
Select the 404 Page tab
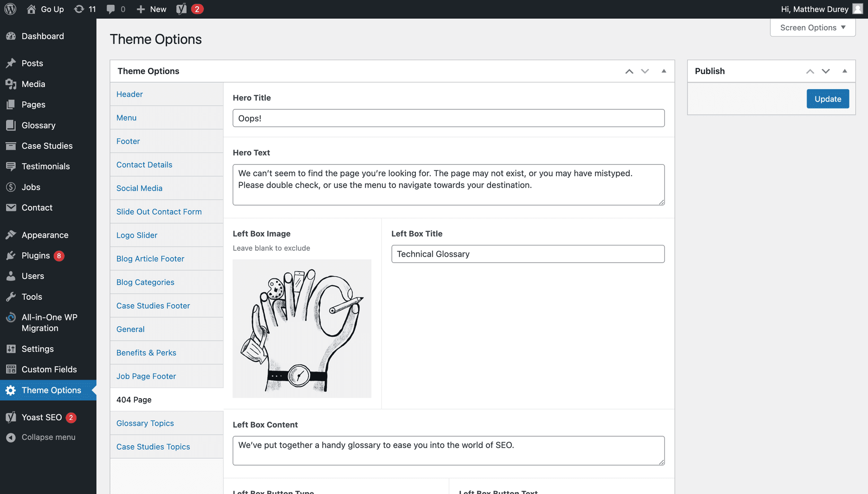[167, 400]
